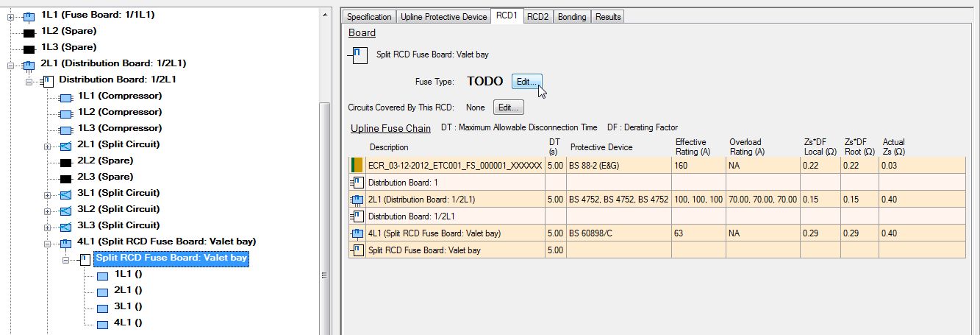Image resolution: width=980 pixels, height=335 pixels.
Task: Click the Effective Rating value '63'
Action: 681,233
